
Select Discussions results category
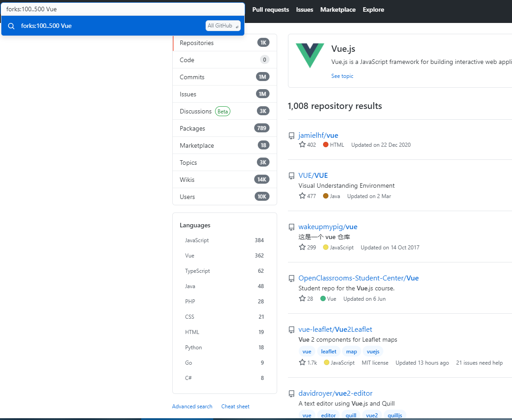(225, 111)
